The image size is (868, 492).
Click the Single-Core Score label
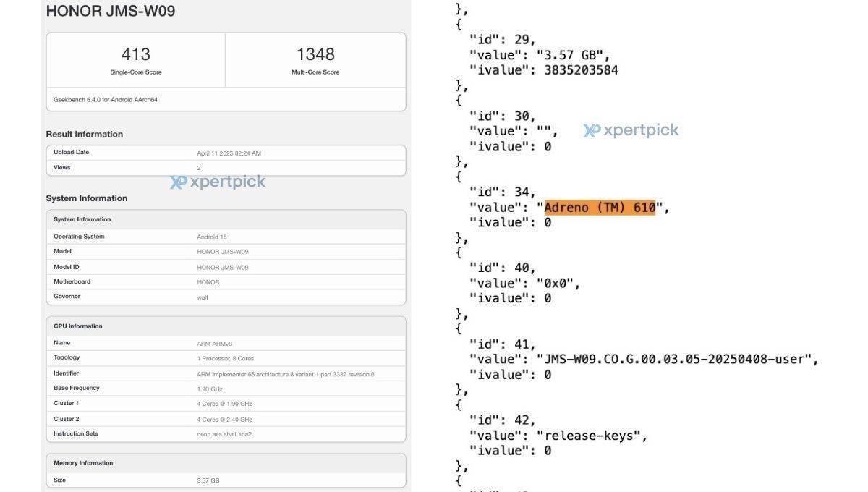pyautogui.click(x=136, y=72)
